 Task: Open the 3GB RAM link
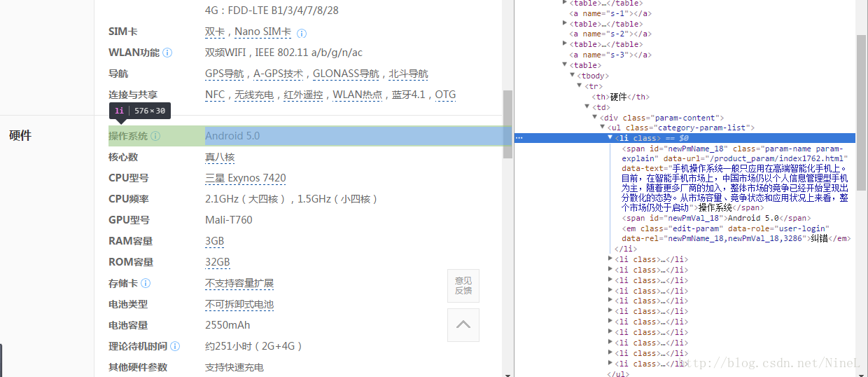coord(215,241)
